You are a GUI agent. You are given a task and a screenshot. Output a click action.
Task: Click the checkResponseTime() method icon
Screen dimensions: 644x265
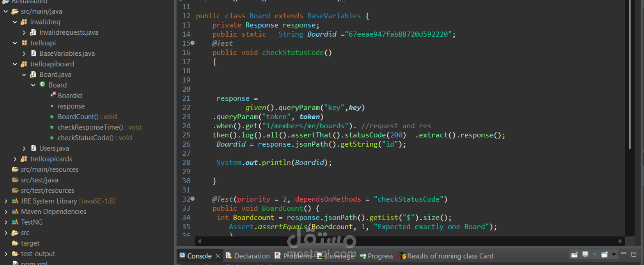tap(52, 128)
